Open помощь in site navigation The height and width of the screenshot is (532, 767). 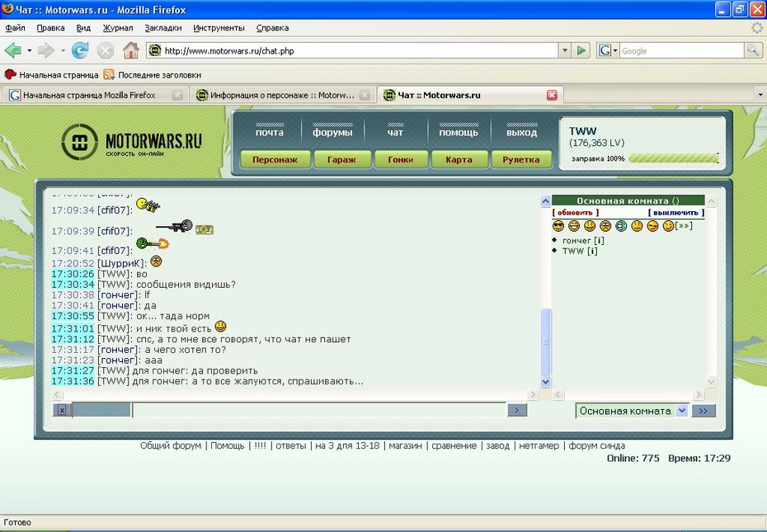(459, 132)
